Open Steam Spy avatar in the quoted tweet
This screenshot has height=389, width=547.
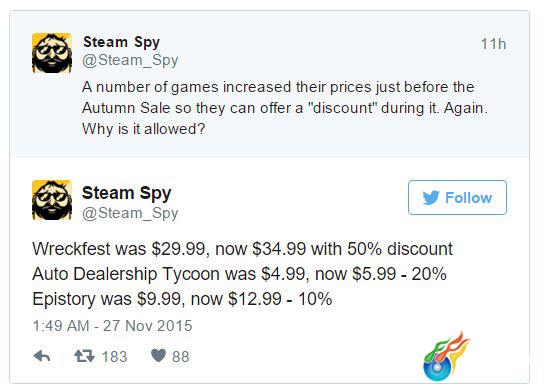(52, 53)
